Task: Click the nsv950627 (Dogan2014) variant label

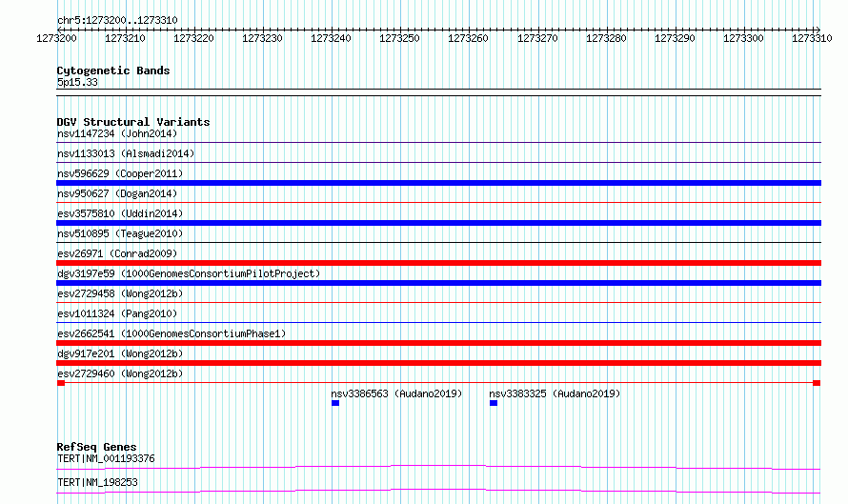Action: [117, 193]
